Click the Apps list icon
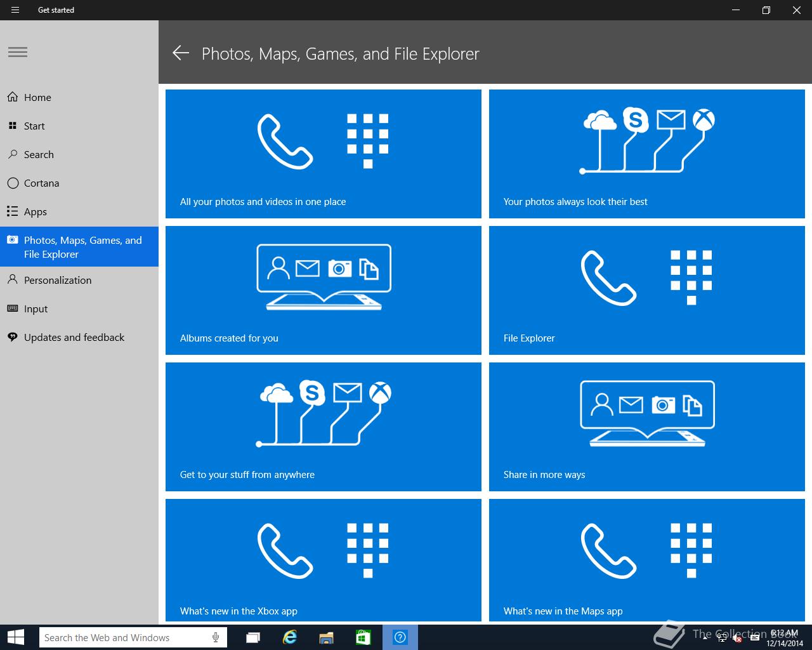 pos(13,211)
